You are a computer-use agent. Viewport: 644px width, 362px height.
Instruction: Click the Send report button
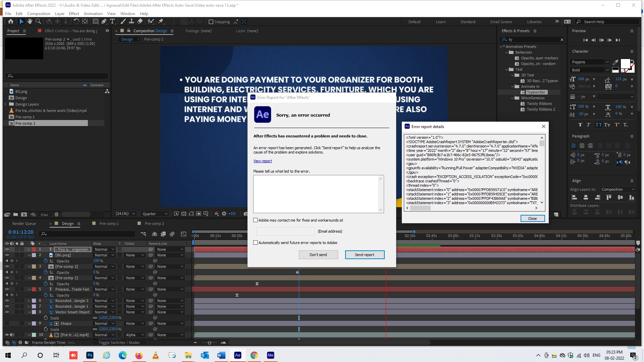tap(365, 255)
